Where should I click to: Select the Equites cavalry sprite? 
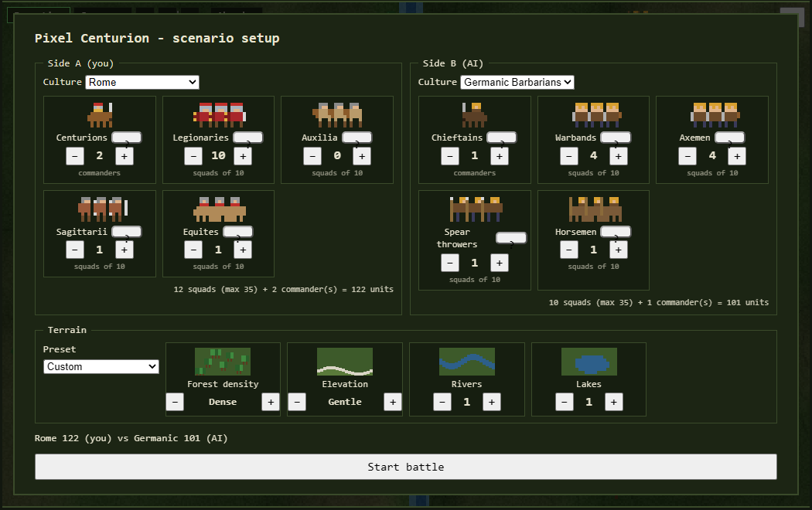(220, 209)
